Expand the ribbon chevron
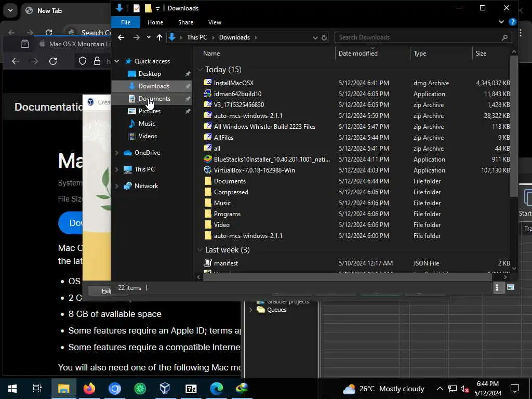 pyautogui.click(x=501, y=22)
